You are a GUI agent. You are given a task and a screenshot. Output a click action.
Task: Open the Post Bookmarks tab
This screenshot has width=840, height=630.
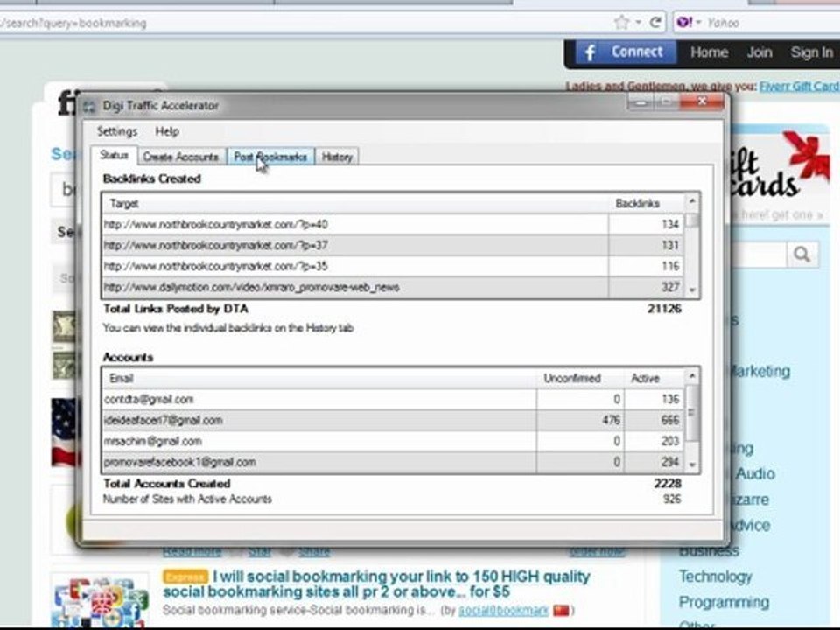tap(270, 157)
